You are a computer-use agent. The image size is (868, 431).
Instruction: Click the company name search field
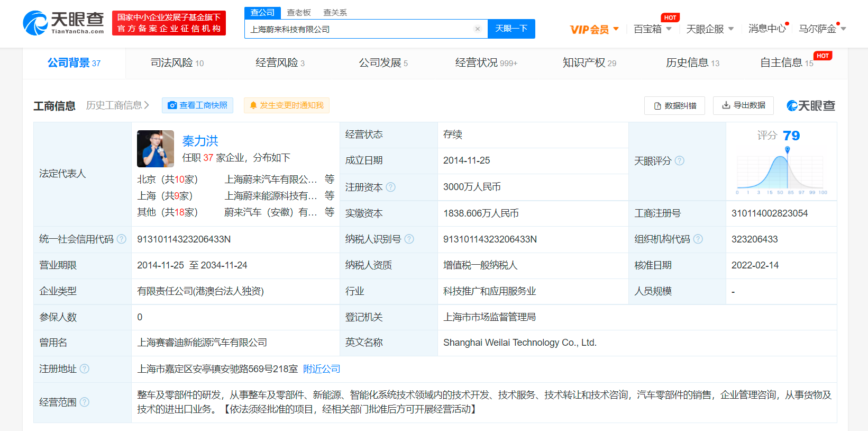click(x=360, y=29)
